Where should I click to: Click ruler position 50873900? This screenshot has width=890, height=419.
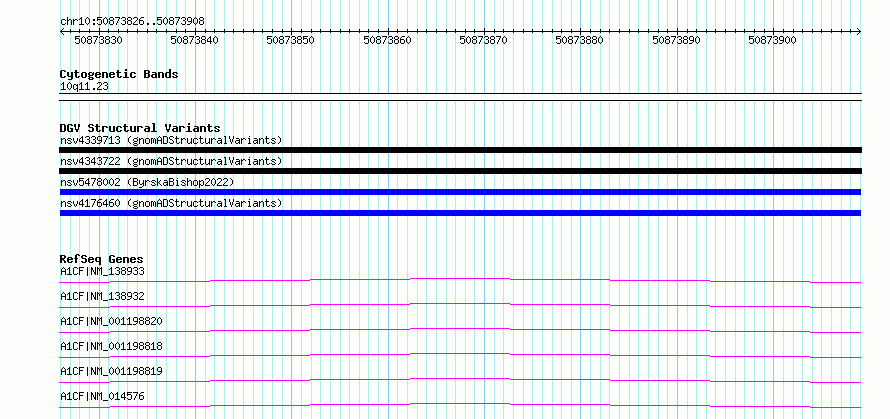point(772,40)
